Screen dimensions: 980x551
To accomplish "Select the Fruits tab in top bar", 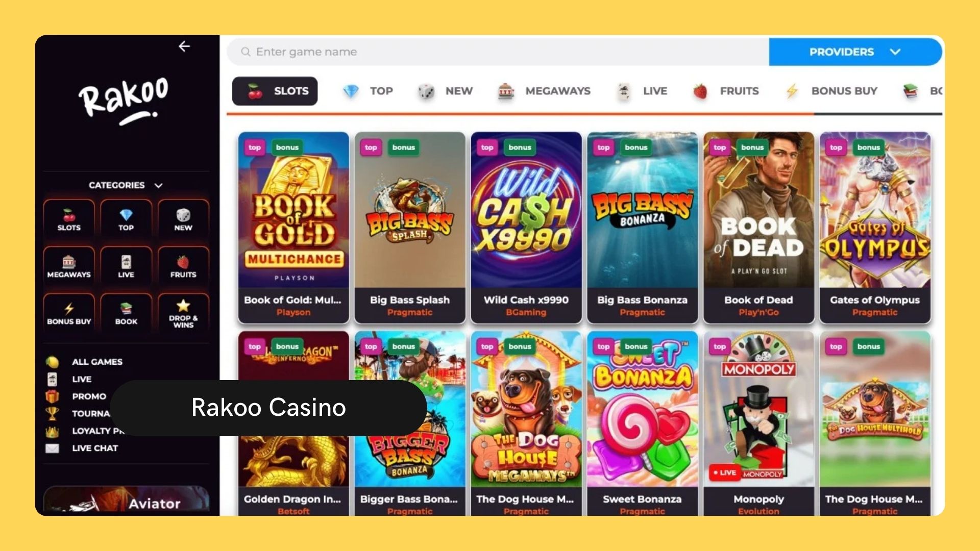I will (726, 91).
